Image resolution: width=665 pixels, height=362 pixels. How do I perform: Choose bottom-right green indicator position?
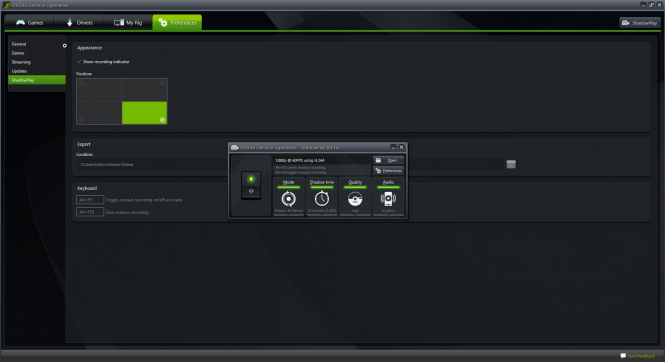coord(144,113)
